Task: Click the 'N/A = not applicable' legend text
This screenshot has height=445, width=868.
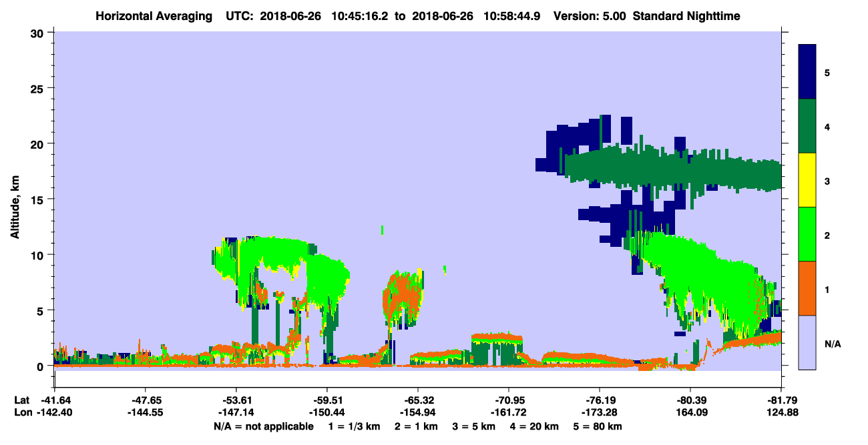Action: pos(264,426)
